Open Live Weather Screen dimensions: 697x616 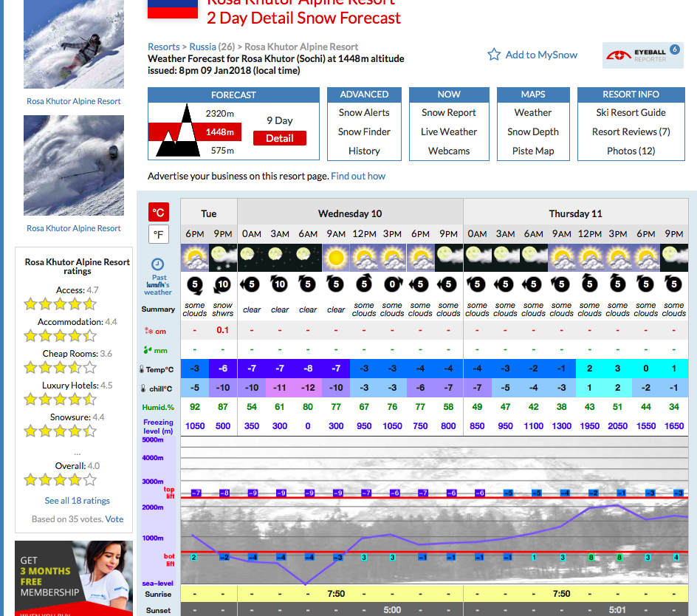tap(449, 131)
